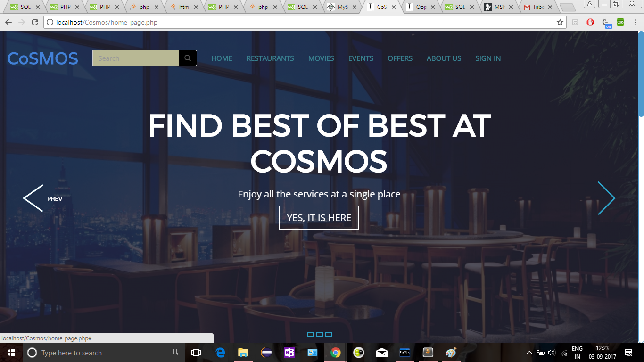Click the SIGN IN link
644x362 pixels.
tap(488, 58)
